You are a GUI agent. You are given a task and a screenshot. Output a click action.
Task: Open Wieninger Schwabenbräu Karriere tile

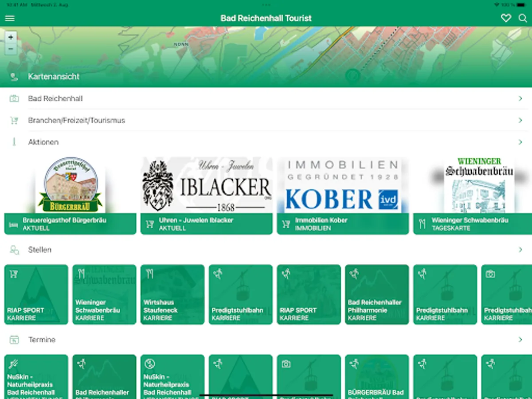[104, 294]
